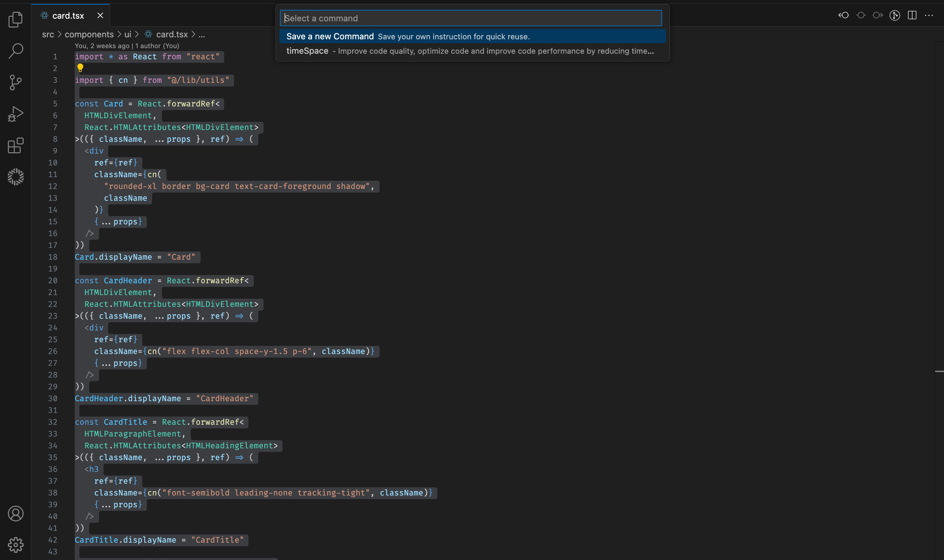Click the Run and Debug icon
This screenshot has width=944, height=560.
pos(16,113)
